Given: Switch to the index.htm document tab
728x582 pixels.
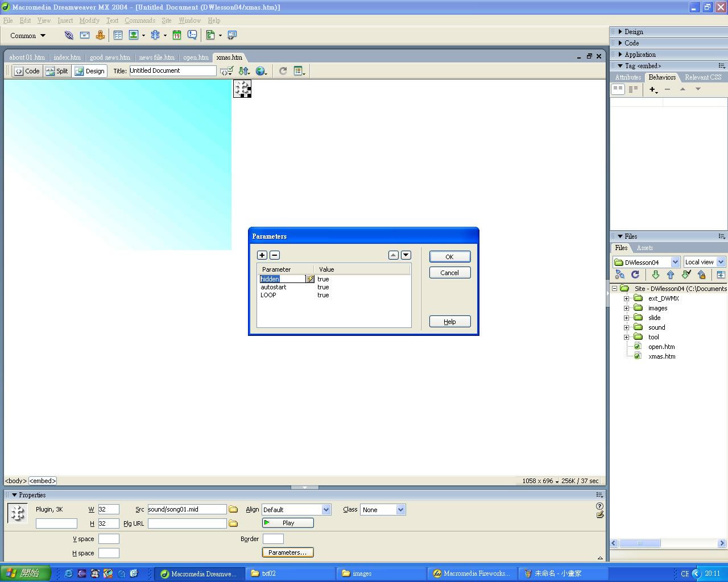Looking at the screenshot, I should (x=67, y=57).
